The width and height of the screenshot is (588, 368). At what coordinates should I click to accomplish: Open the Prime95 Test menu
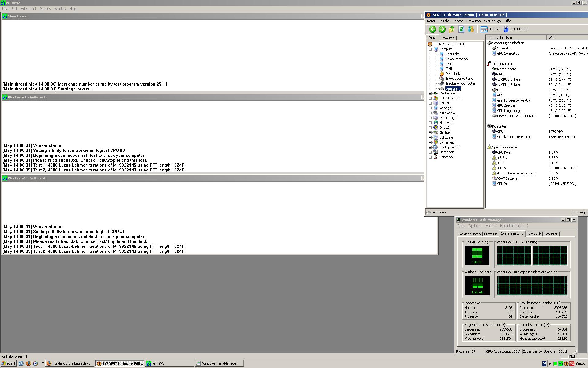[x=5, y=9]
